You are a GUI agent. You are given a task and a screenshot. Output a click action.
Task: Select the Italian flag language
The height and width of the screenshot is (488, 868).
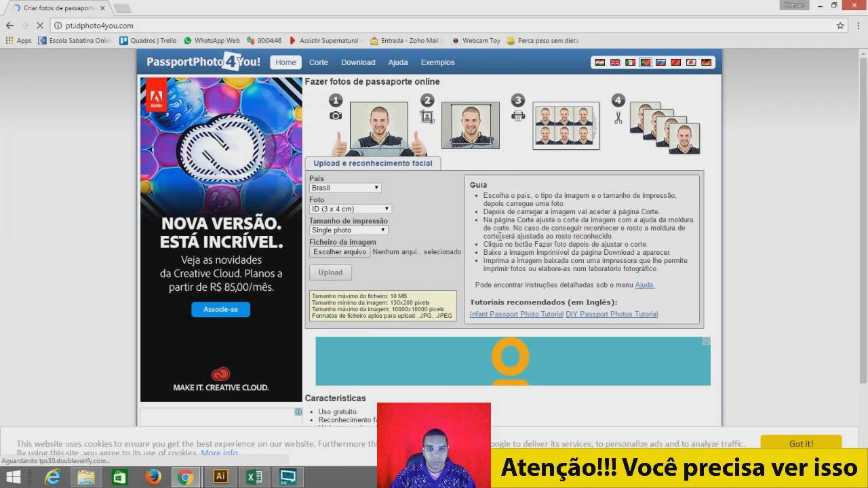point(630,62)
